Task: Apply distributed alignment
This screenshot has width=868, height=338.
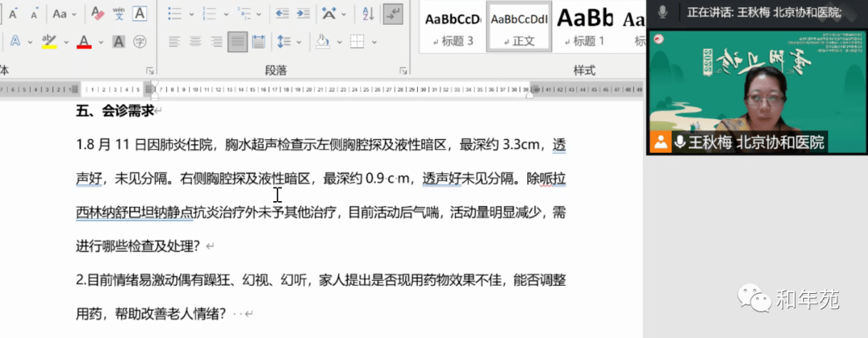Action: point(259,42)
